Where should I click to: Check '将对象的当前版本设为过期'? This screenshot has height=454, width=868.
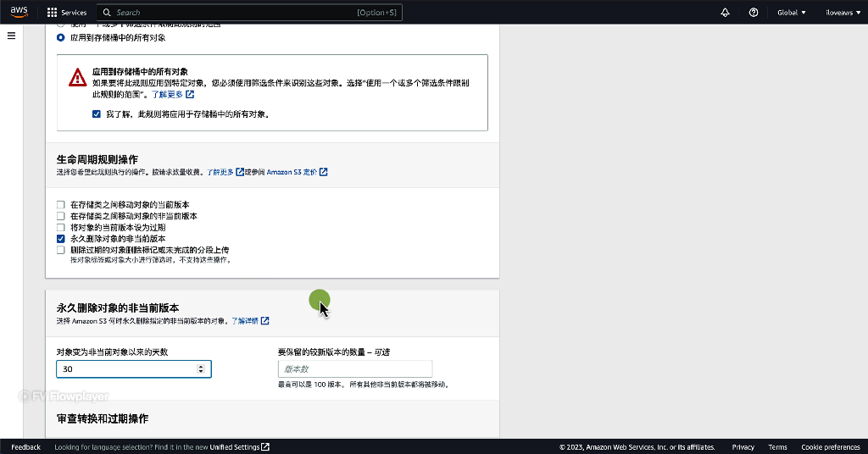point(61,227)
